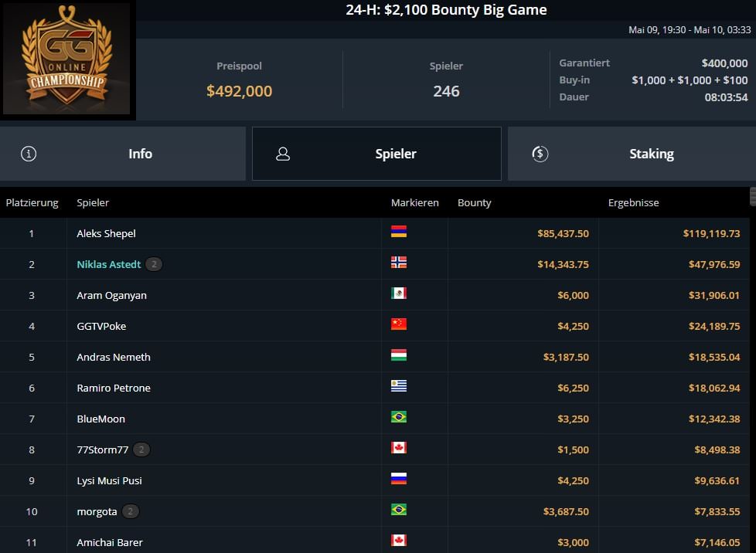This screenshot has width=756, height=553.
Task: Click the Mexican flag beside Aram Oganyan
Action: pyautogui.click(x=399, y=293)
